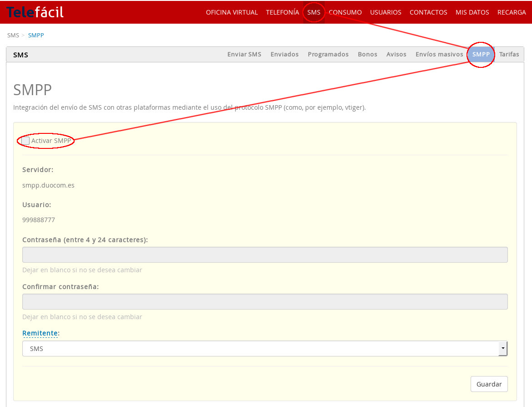Viewport: 532px width, 407px height.
Task: Click the Telefácil logo
Action: pyautogui.click(x=35, y=12)
